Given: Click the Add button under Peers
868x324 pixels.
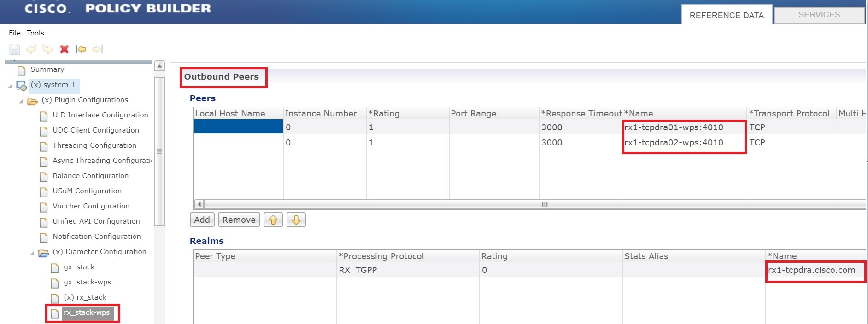Looking at the screenshot, I should 202,220.
